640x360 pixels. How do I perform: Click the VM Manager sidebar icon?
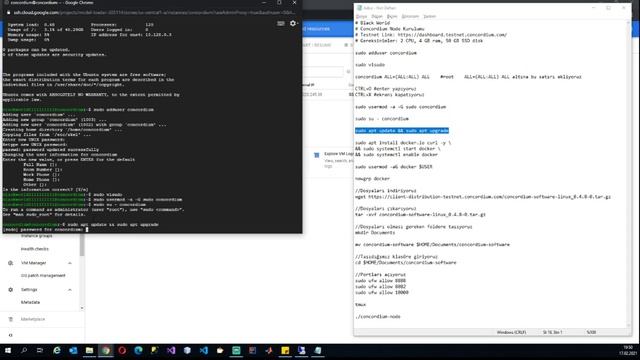[11, 263]
